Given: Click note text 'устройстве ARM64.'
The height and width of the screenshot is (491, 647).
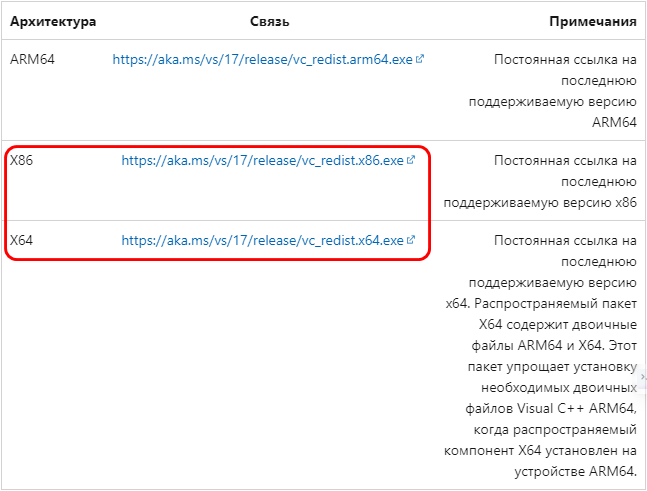Looking at the screenshot, I should 576,472.
